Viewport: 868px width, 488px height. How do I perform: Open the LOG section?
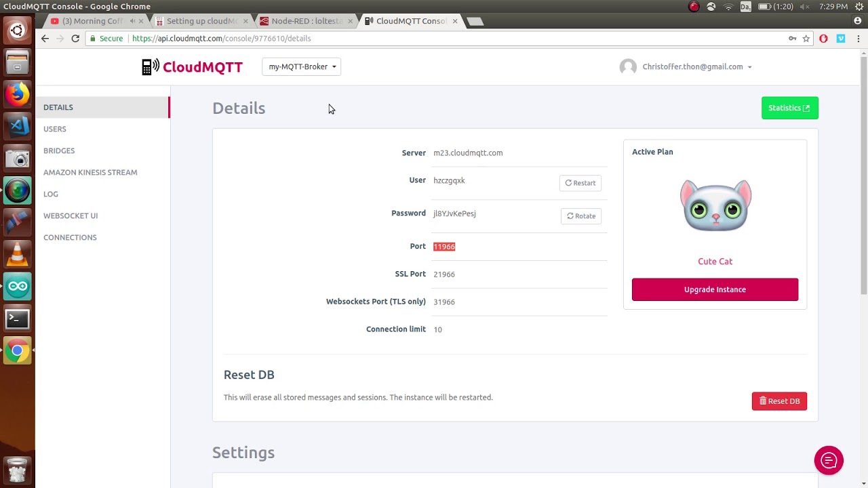click(x=51, y=194)
